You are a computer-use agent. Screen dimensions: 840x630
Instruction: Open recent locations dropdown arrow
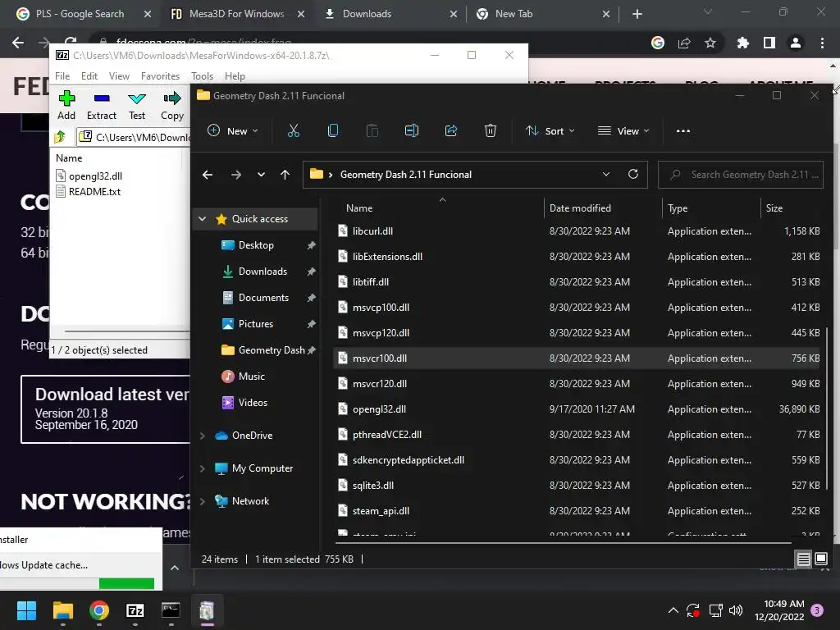point(261,175)
